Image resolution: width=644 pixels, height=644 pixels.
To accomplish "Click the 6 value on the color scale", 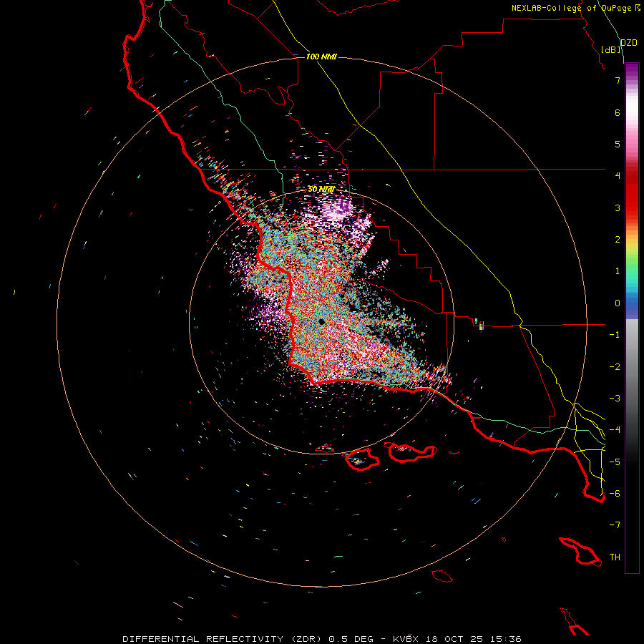I will [618, 112].
